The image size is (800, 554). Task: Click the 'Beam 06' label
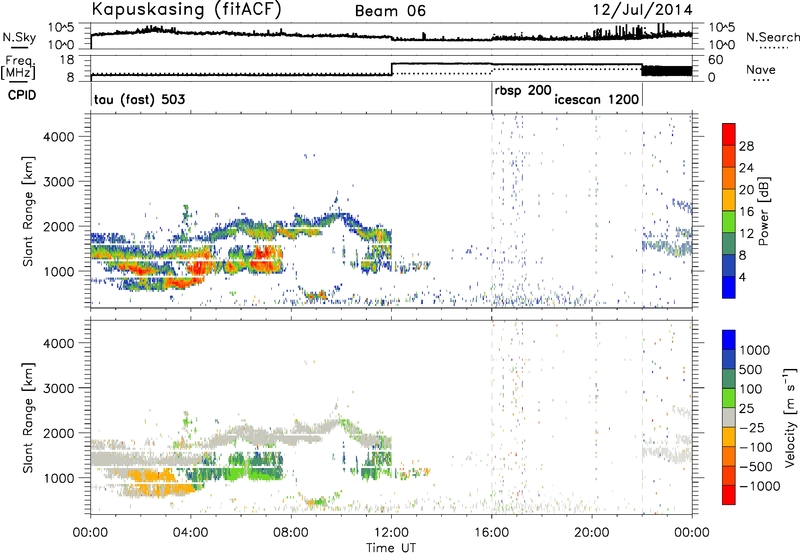tap(390, 11)
